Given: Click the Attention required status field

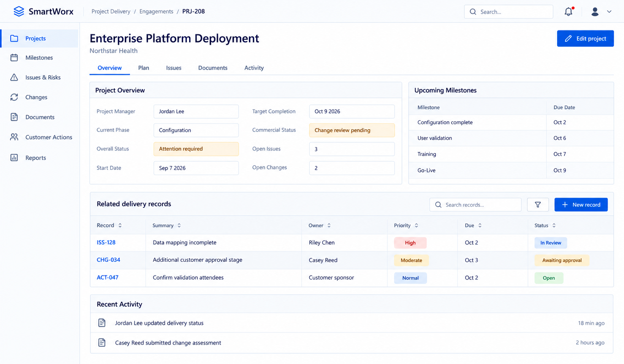Looking at the screenshot, I should tap(196, 149).
